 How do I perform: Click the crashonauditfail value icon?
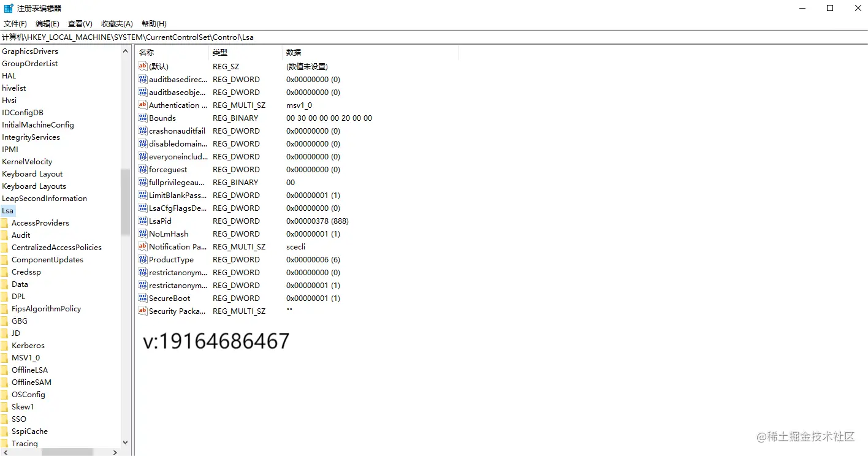(x=143, y=131)
